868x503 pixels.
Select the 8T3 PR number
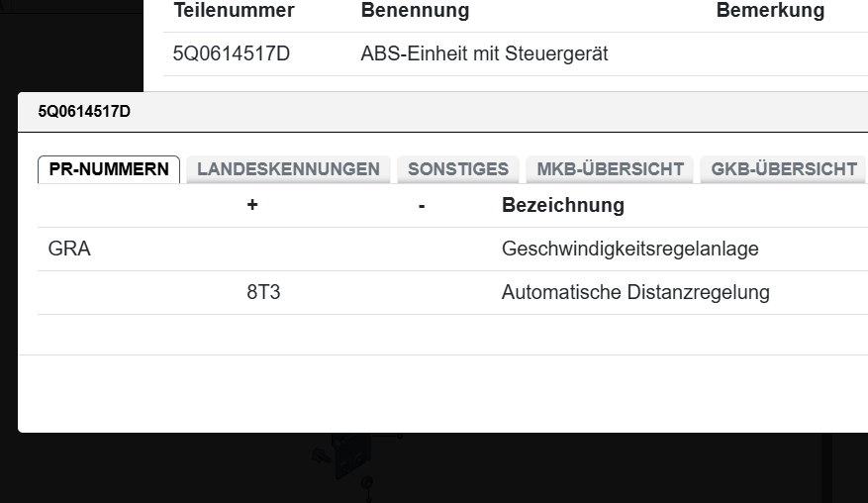click(x=263, y=293)
